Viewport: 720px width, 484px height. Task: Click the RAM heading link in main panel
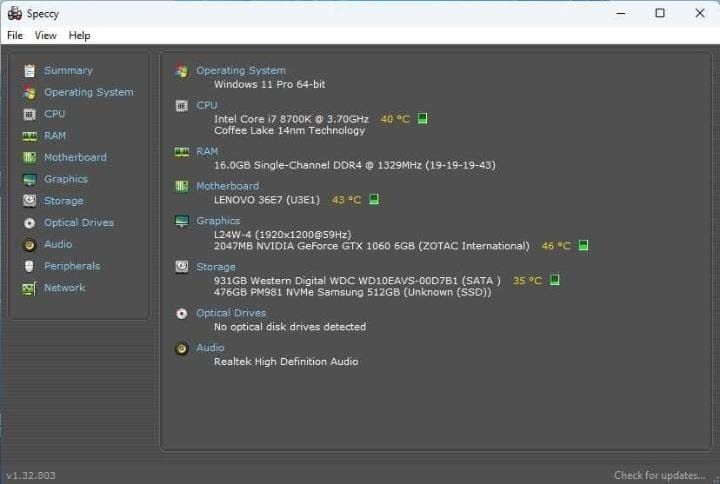[207, 152]
